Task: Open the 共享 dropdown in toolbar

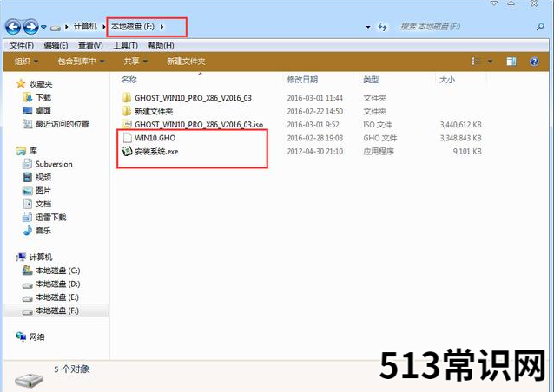Action: 135,62
